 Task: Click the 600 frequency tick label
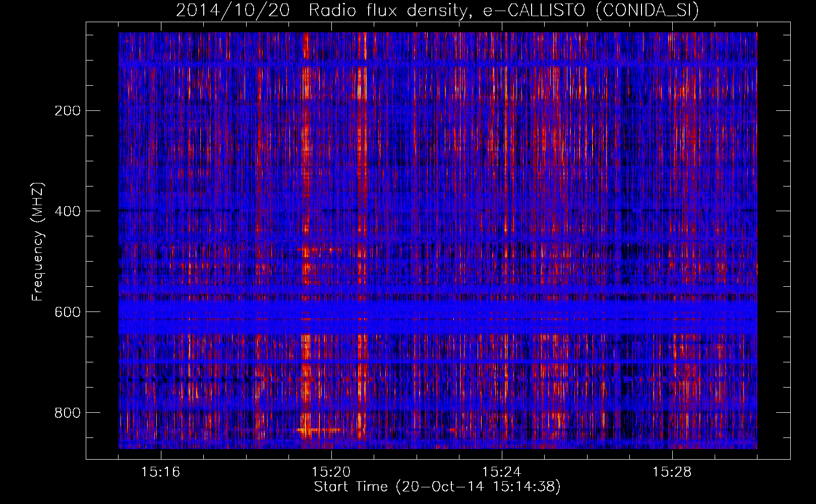click(68, 312)
